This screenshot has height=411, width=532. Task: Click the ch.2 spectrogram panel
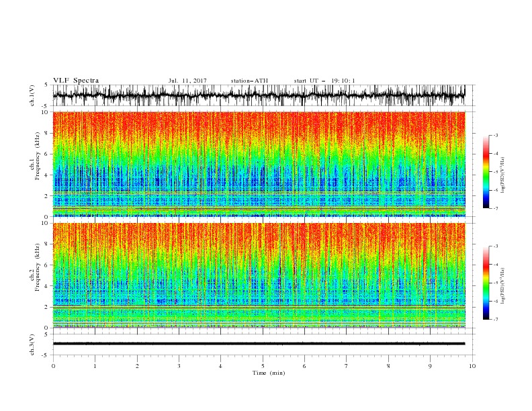click(x=259, y=275)
